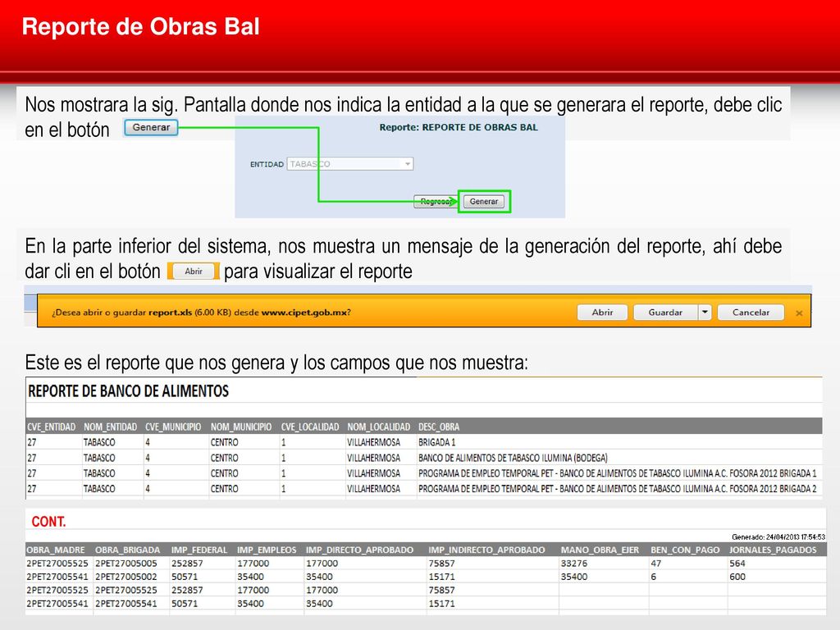Click the Generar sample button beside 'en el botón'

[151, 127]
